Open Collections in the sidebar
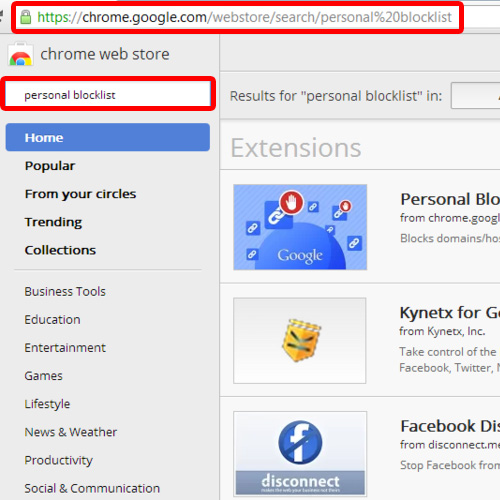Viewport: 500px width, 500px height. 60,250
